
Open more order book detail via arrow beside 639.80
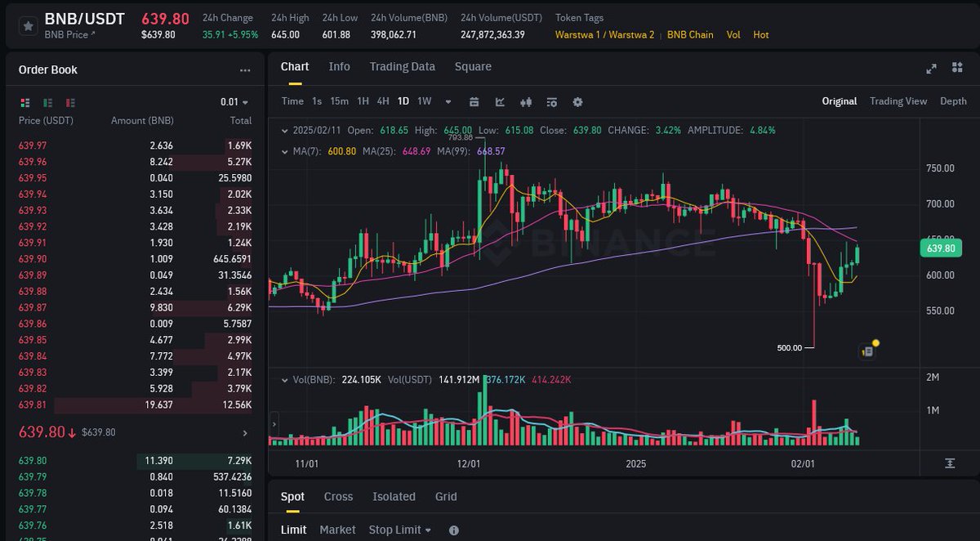click(x=245, y=432)
